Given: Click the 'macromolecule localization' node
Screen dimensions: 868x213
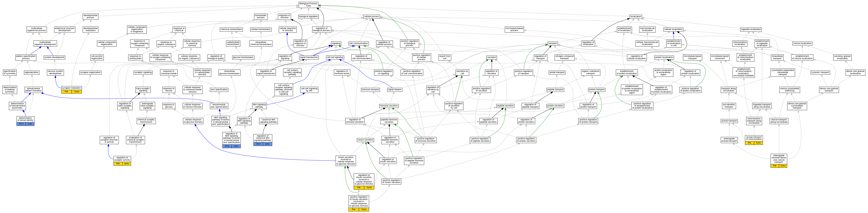Looking at the screenshot, I should (x=647, y=30).
